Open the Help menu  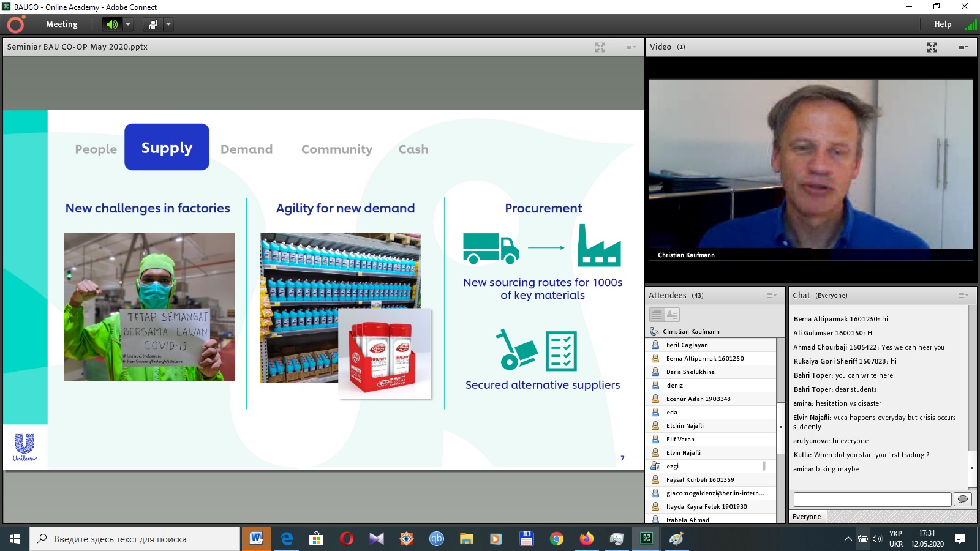coord(942,24)
